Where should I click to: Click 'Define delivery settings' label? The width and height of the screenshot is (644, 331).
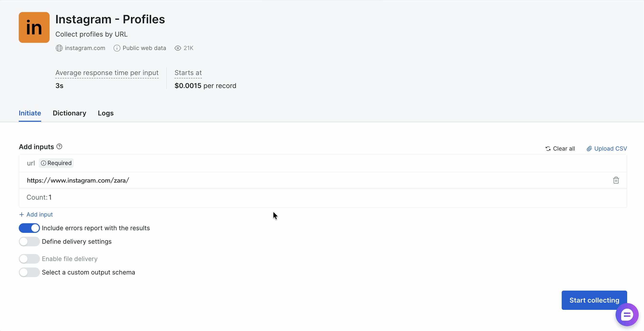[77, 242]
